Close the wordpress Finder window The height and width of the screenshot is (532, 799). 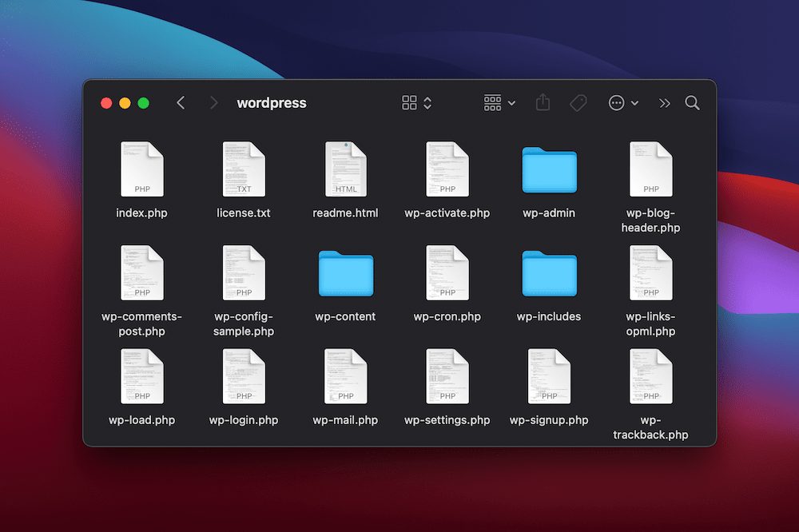click(x=106, y=103)
